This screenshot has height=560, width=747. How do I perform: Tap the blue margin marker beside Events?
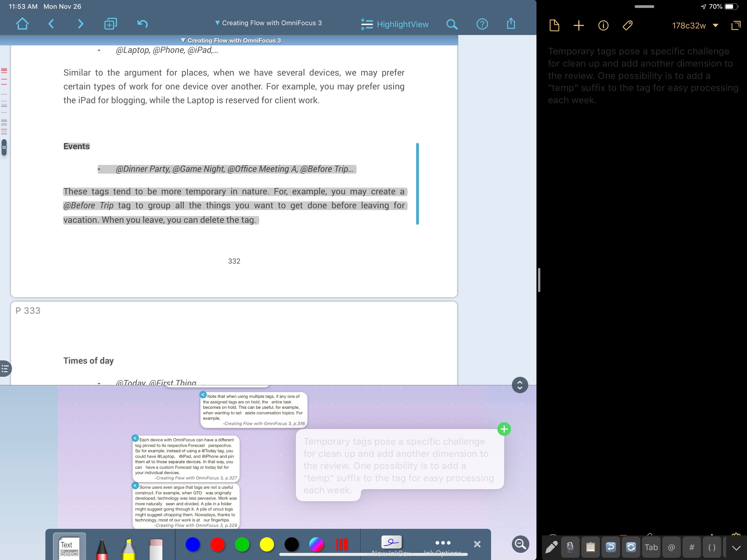pos(418,184)
